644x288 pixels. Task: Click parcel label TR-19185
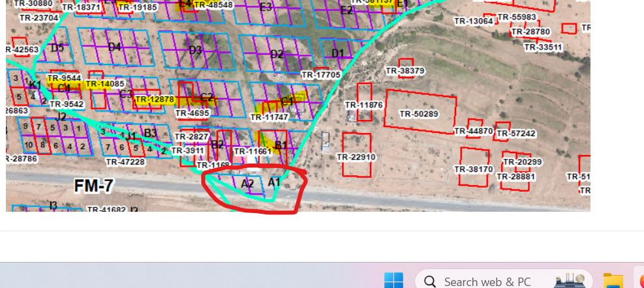pos(138,7)
